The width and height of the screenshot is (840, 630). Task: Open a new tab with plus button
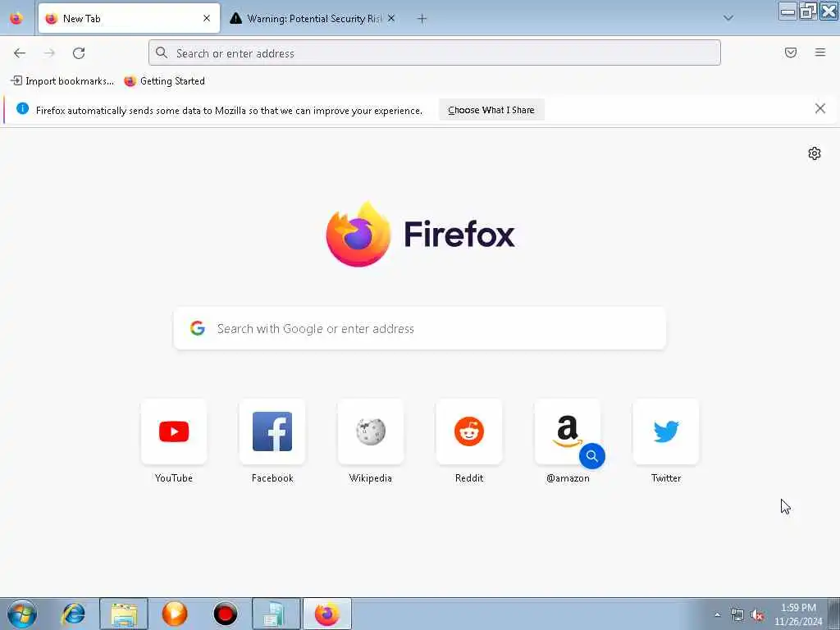(x=422, y=19)
